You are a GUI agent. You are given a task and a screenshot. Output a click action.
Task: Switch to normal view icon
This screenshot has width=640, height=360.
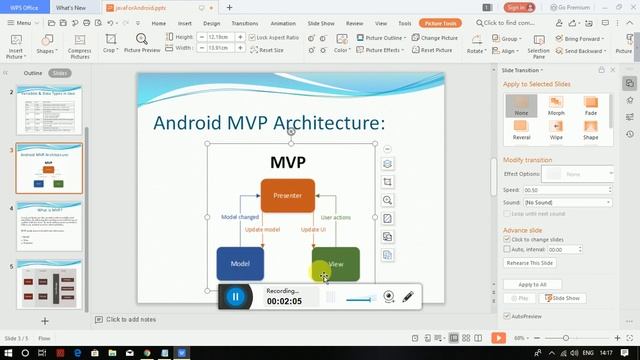[x=453, y=338]
